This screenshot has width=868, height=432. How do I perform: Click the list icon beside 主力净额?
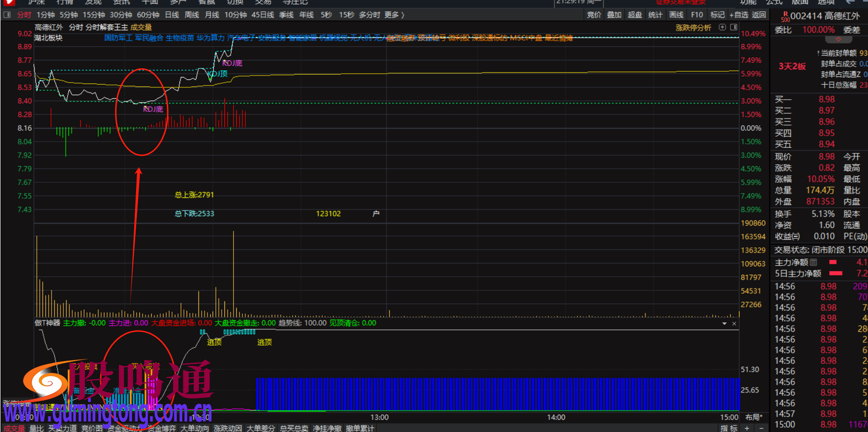click(813, 262)
